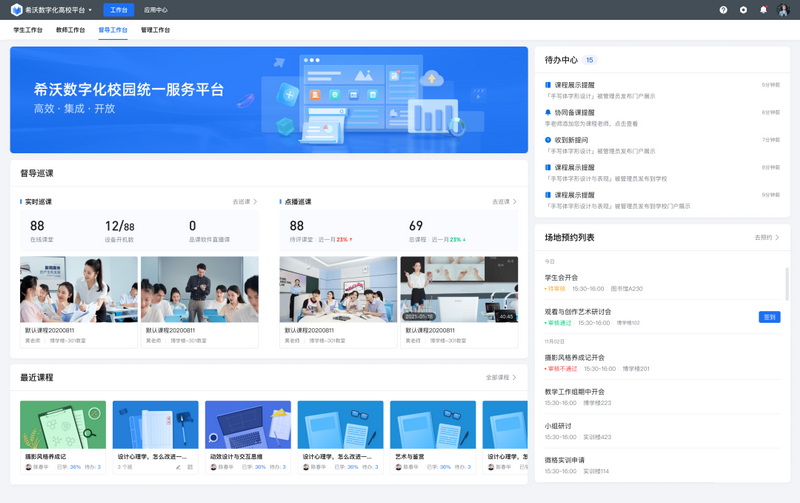Image resolution: width=800 pixels, height=503 pixels.
Task: Click the chevron arrow next to 全部课程
Action: point(514,378)
